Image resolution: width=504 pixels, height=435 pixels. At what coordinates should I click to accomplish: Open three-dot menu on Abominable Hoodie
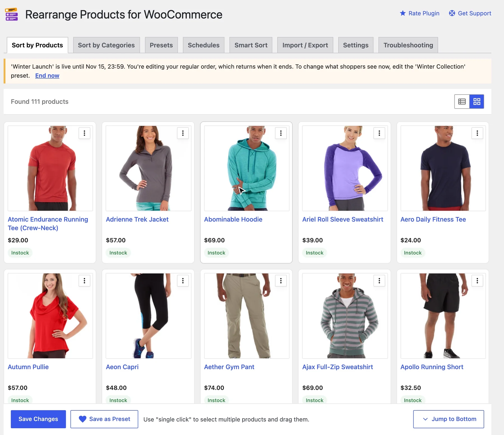(x=281, y=133)
